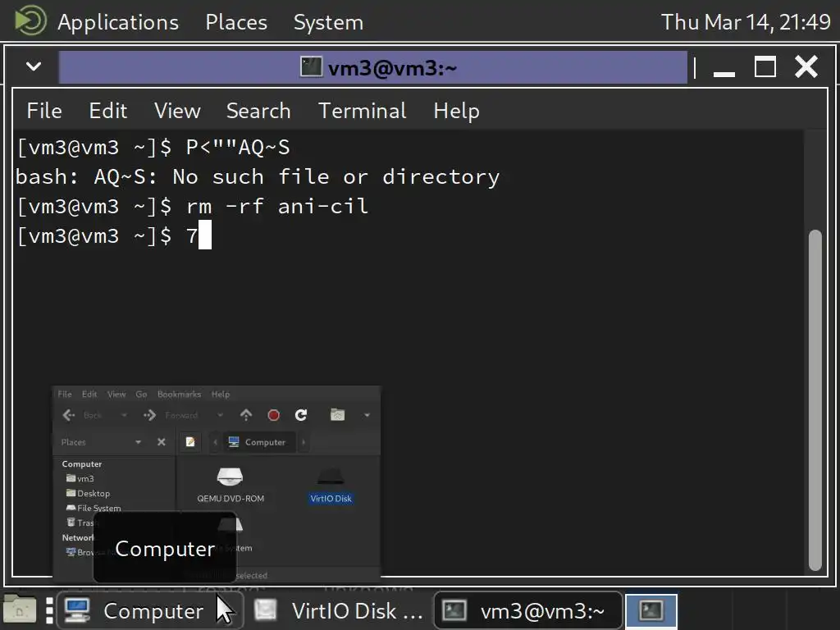Switch to VirtIO Disk window in taskbar
This screenshot has width=840, height=630.
coord(339,610)
